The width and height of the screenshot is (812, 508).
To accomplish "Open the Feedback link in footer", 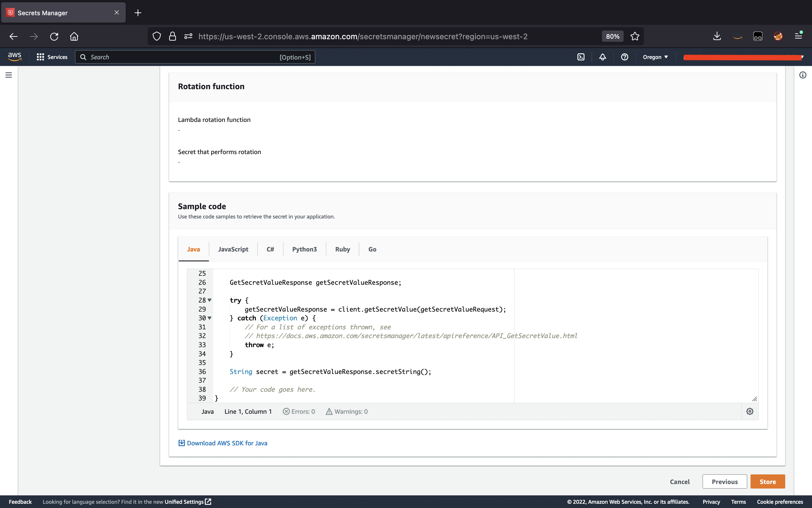I will [20, 502].
